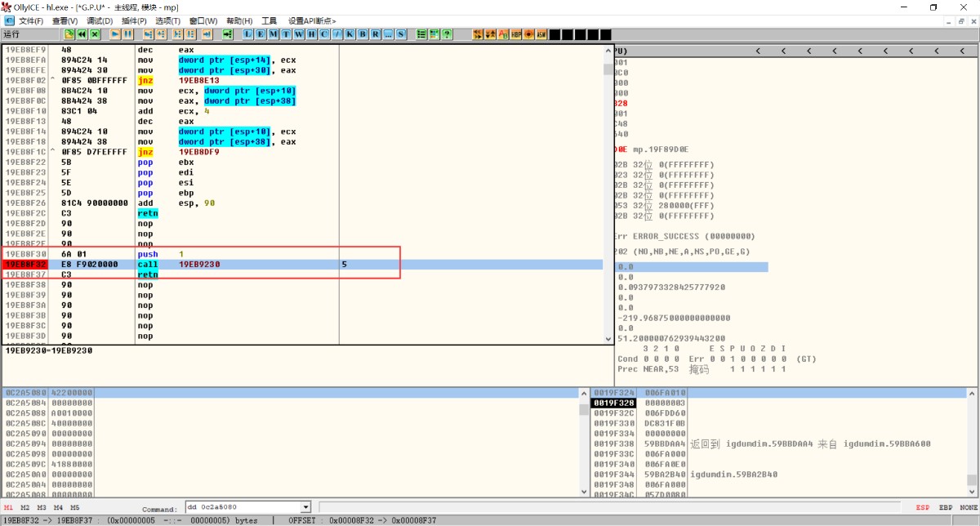Click the Restart program rewind icon
The height and width of the screenshot is (526, 980).
point(82,34)
